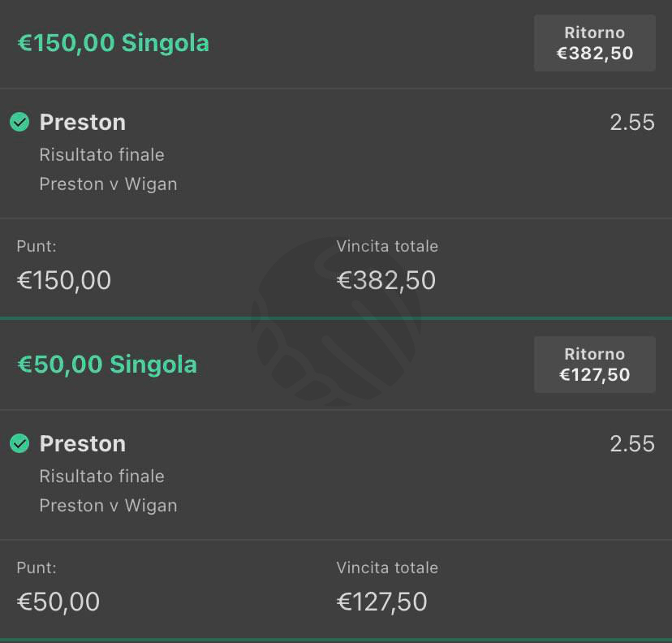Click the Vincita totale label in the first bet
This screenshot has width=672, height=643.
[387, 246]
